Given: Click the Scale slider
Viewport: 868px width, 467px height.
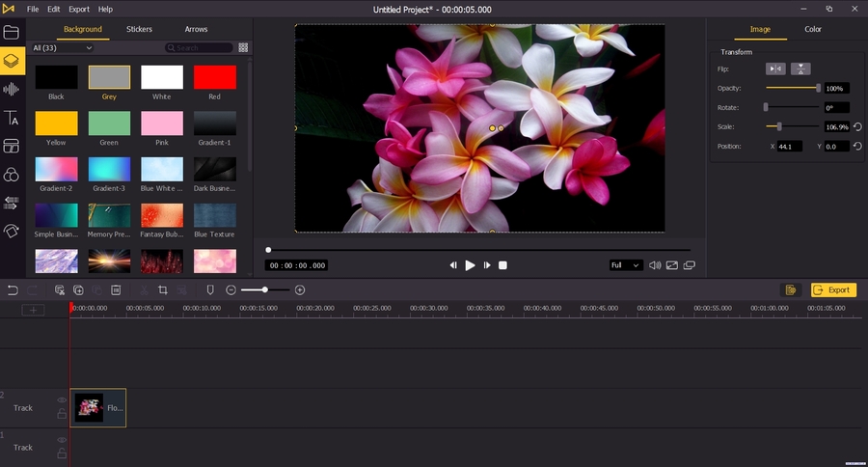Looking at the screenshot, I should [792, 126].
